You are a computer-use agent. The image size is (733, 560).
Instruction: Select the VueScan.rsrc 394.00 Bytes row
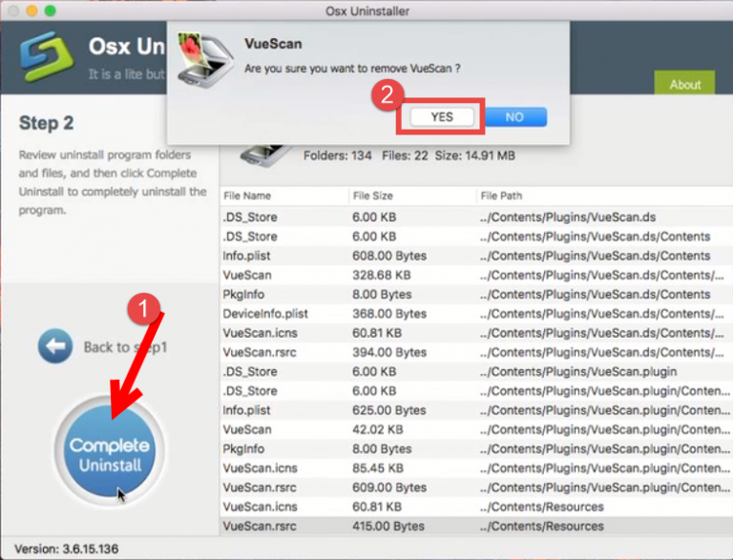point(476,352)
